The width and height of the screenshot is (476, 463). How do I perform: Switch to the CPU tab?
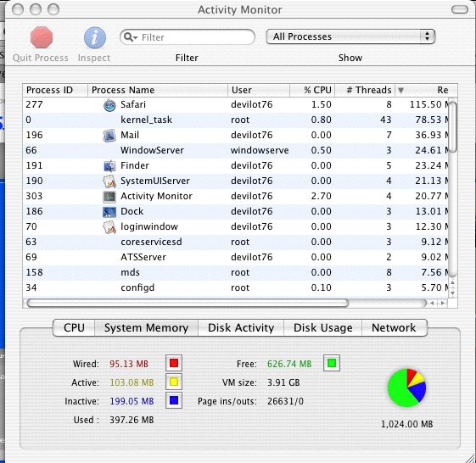pyautogui.click(x=74, y=327)
